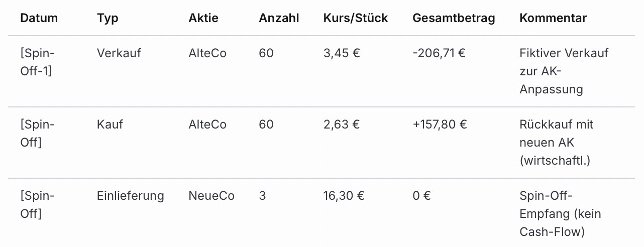The width and height of the screenshot is (644, 247).
Task: Click the "Kommentar" column header
Action: [x=553, y=19]
